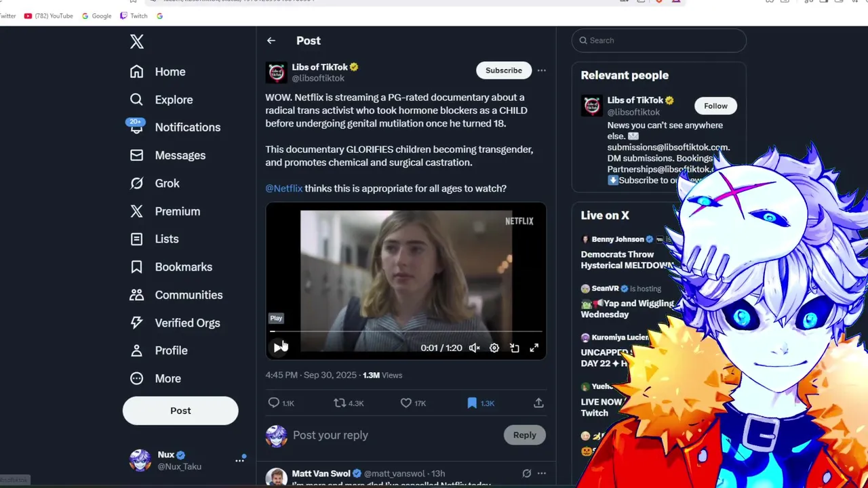This screenshot has height=488, width=868.
Task: Toggle the bookmark 1.3K on post
Action: coord(481,403)
